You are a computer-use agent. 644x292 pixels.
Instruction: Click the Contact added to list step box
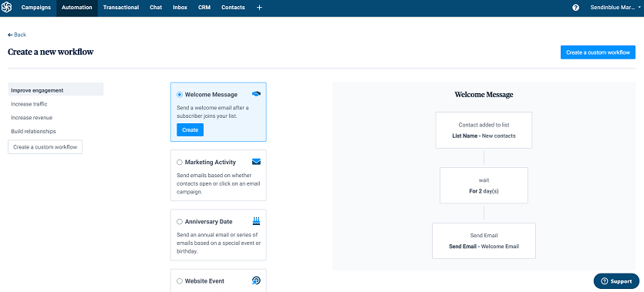click(x=484, y=130)
